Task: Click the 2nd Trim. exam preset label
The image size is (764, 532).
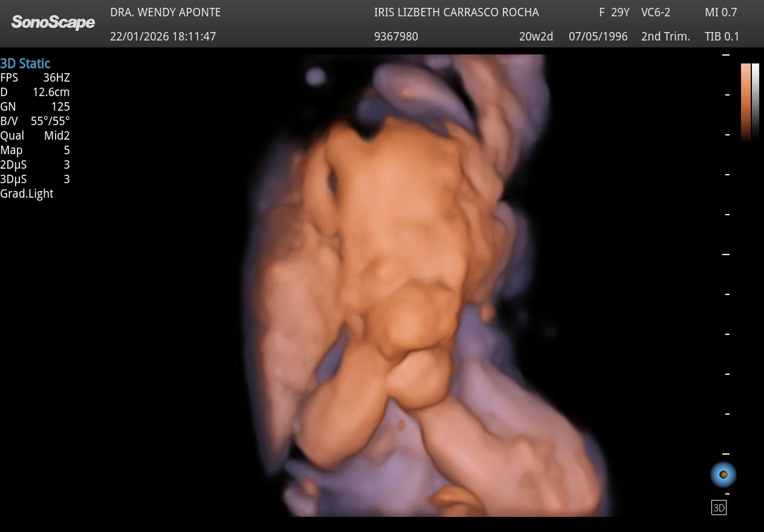Action: [665, 36]
